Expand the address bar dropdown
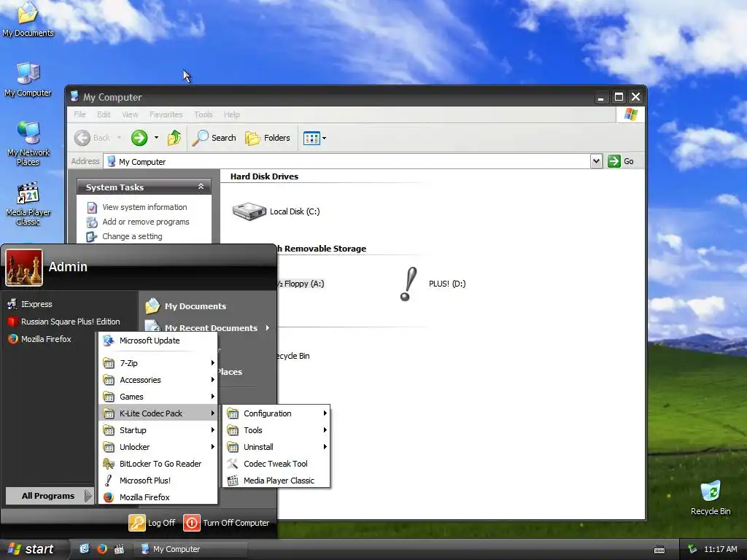The image size is (747, 560). [x=596, y=161]
